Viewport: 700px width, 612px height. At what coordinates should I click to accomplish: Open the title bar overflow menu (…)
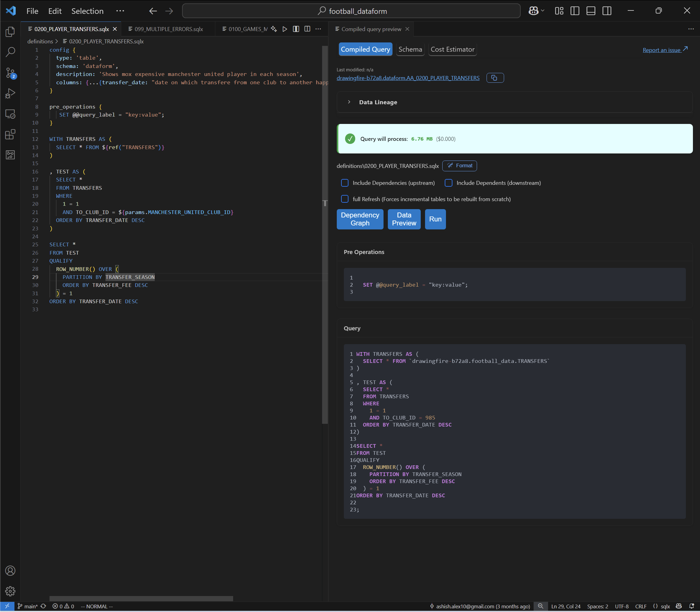click(120, 11)
